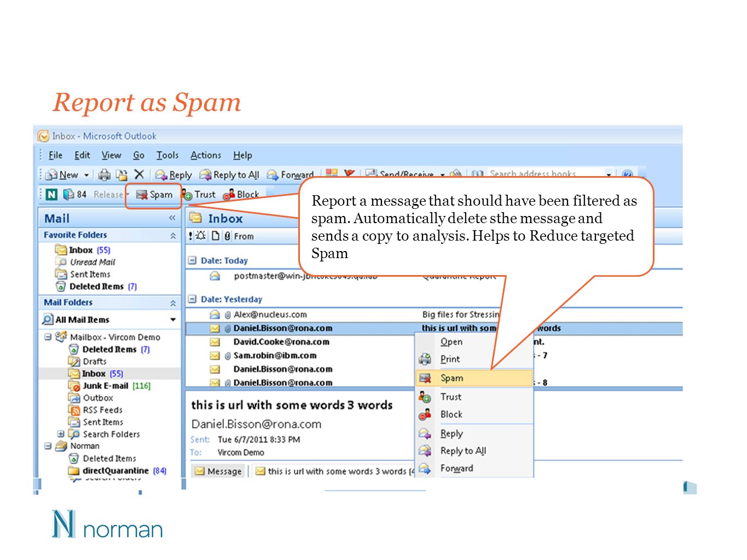Click the Norman N logo toolbar icon

click(x=51, y=194)
